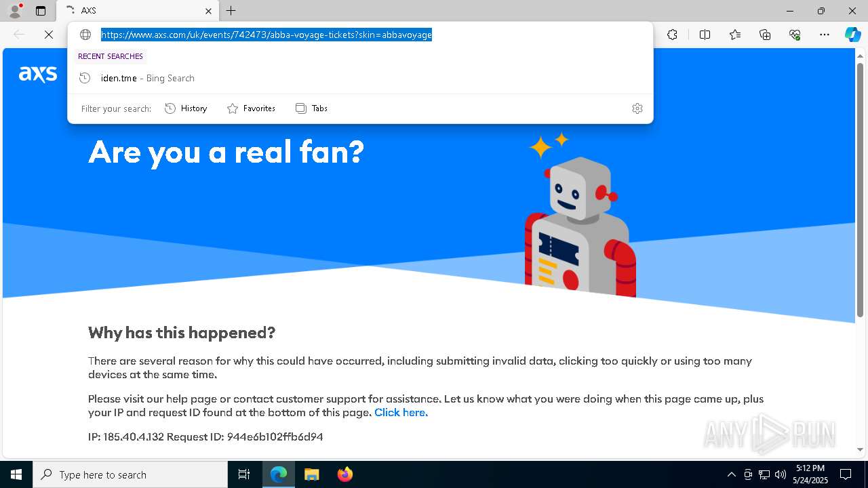
Task: Open the Copilot sidebar icon
Action: tap(852, 35)
